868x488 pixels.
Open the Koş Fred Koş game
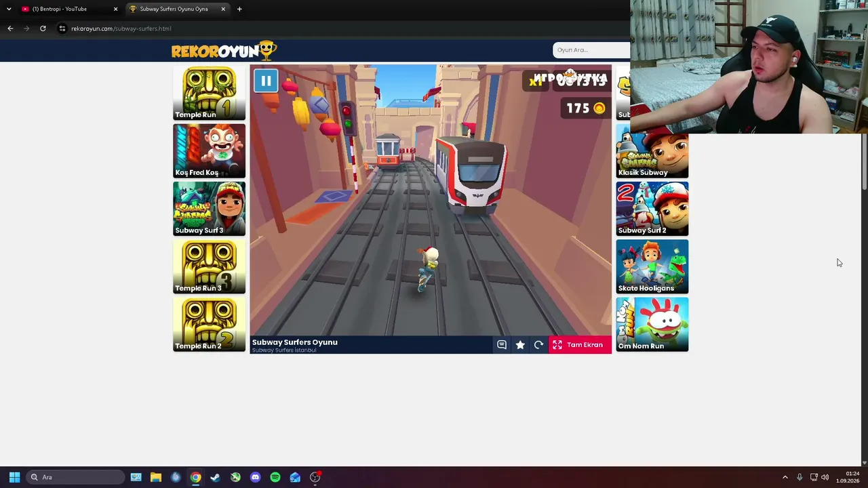(209, 151)
